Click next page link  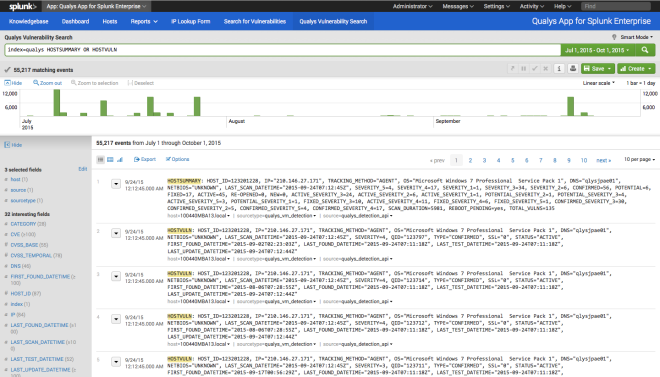point(603,160)
